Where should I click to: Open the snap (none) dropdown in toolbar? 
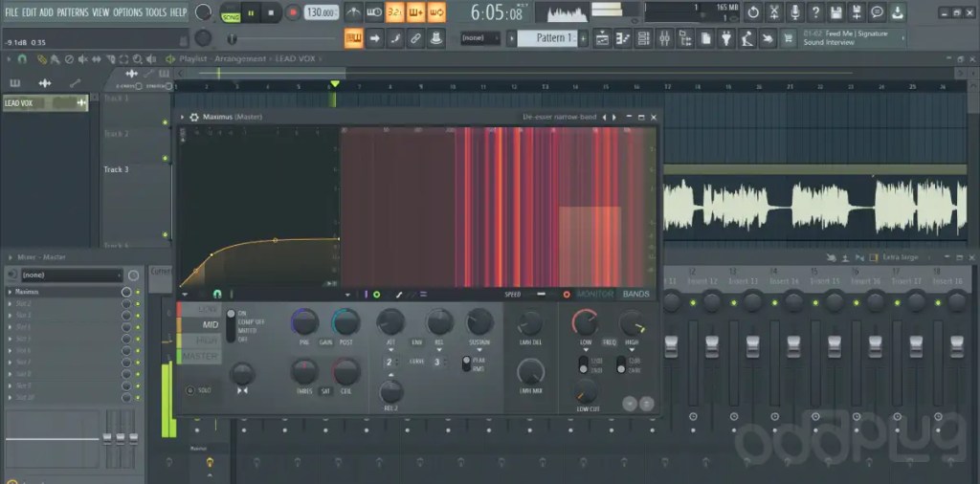point(480,38)
